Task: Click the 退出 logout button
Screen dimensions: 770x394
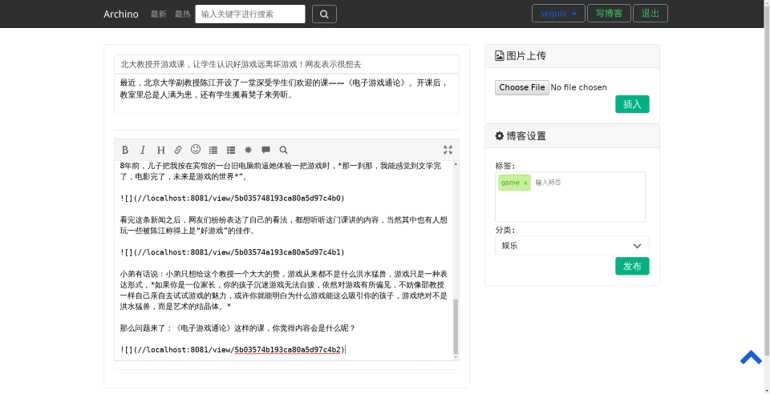Action: click(x=650, y=14)
